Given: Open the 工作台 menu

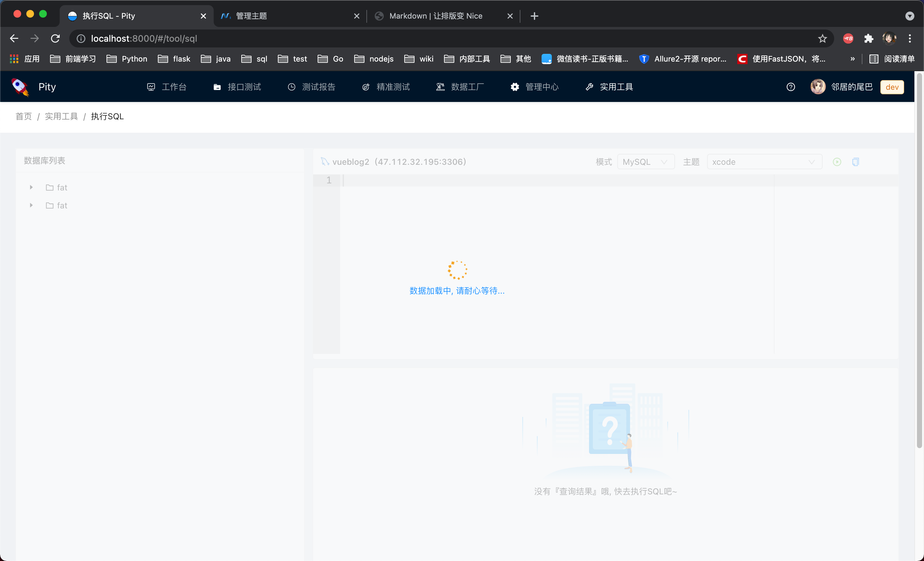Looking at the screenshot, I should (x=167, y=87).
